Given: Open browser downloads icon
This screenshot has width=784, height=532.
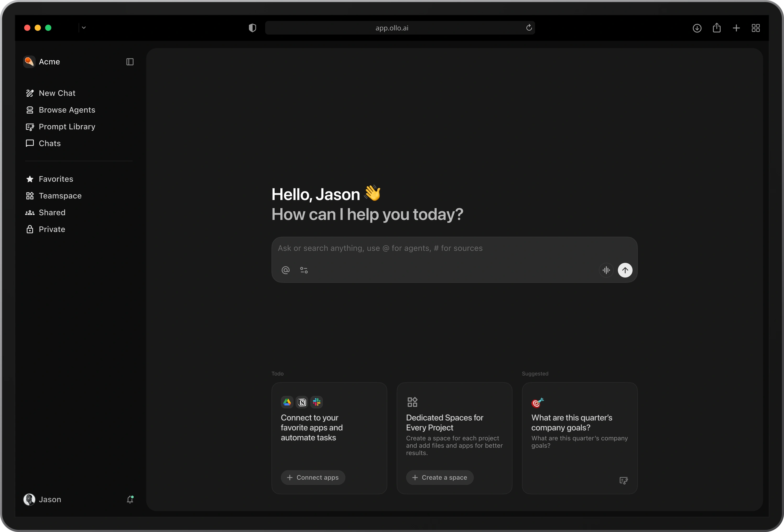Looking at the screenshot, I should click(697, 28).
